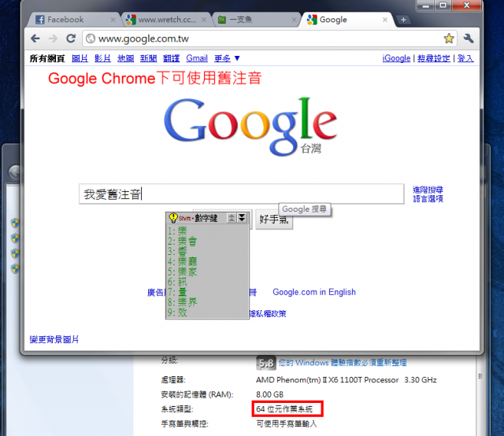Click the 可使用手寫筆輸入 pen input value
This screenshot has width=504, height=436.
(x=287, y=423)
